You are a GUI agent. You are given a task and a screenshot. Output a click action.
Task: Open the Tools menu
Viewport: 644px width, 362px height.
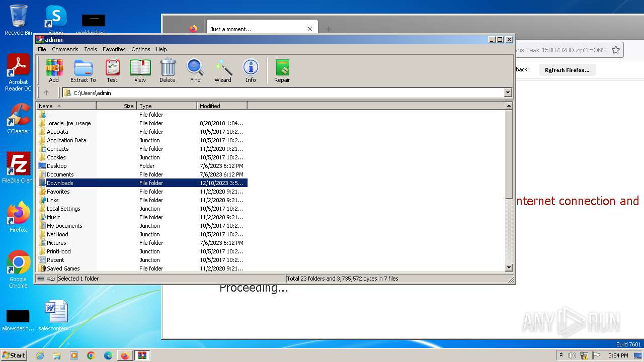(x=91, y=49)
